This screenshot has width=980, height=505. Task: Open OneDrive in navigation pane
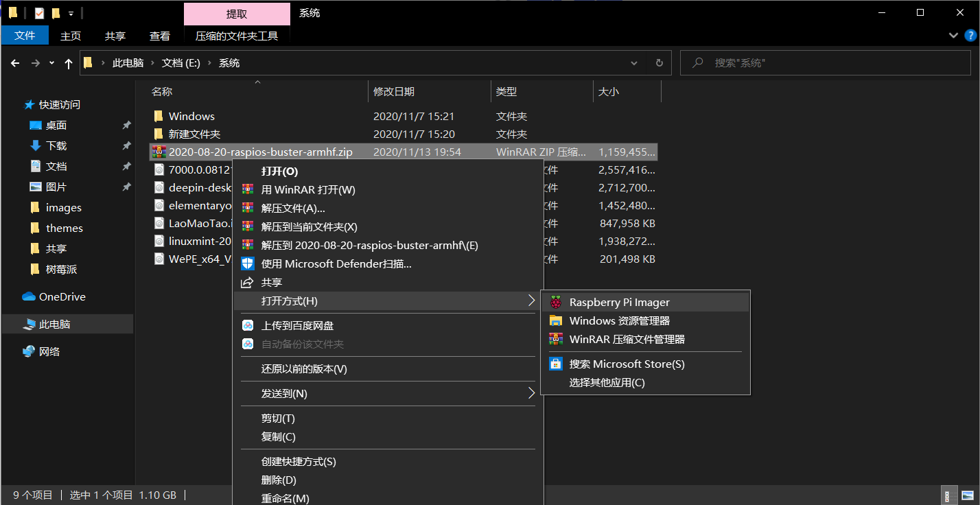(62, 296)
